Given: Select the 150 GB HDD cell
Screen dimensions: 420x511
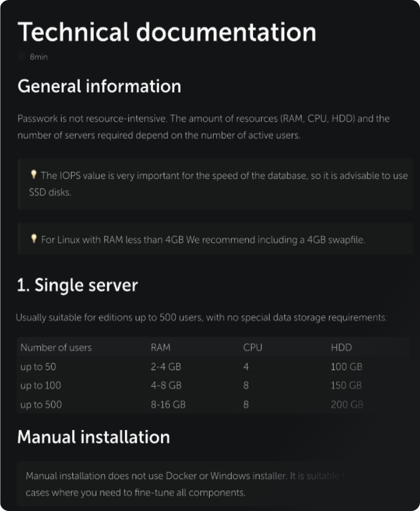Looking at the screenshot, I should [x=346, y=385].
